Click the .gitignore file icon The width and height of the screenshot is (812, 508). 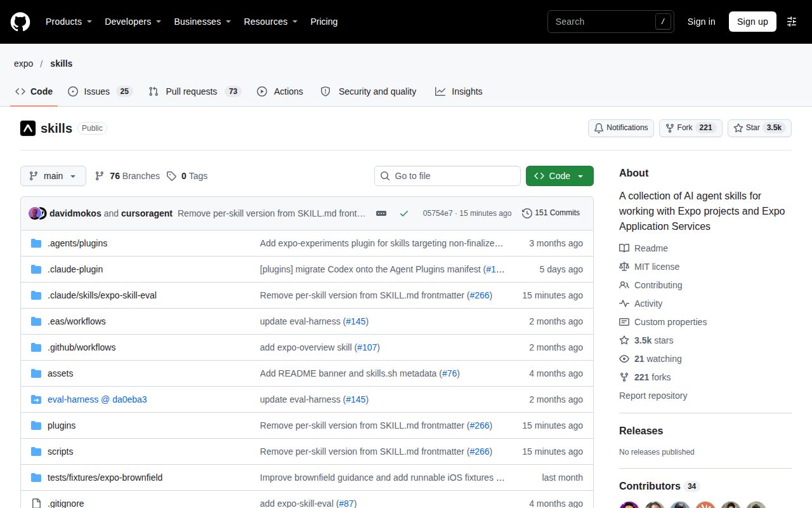coord(36,504)
